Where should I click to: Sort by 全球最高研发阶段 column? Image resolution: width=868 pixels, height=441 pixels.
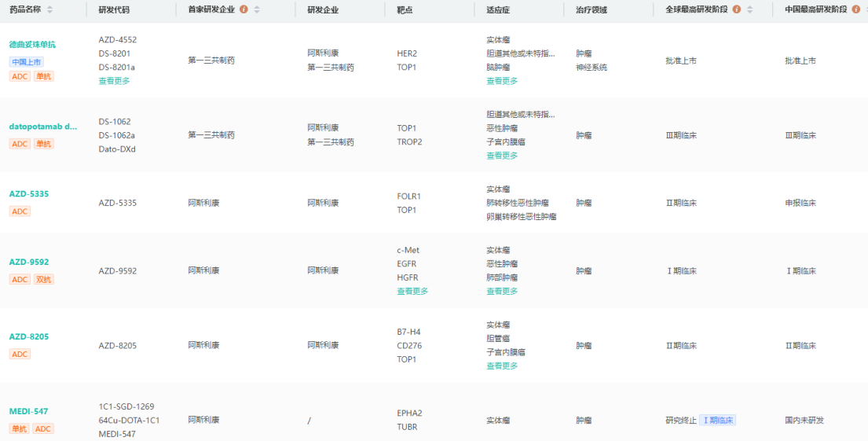(749, 10)
